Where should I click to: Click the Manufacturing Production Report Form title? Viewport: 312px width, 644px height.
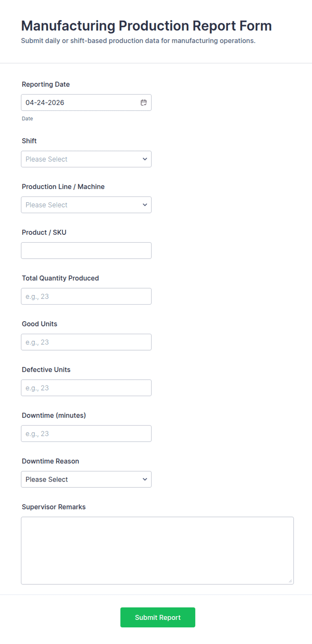pyautogui.click(x=146, y=25)
